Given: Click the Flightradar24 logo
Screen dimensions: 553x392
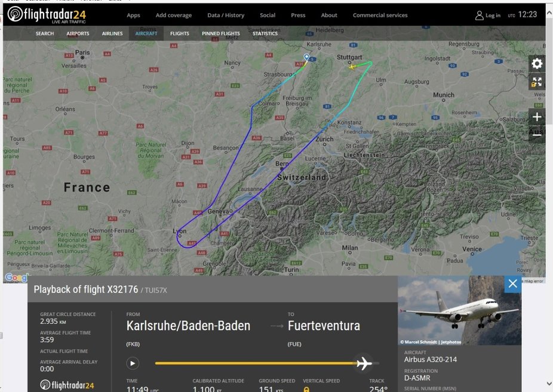Looking at the screenshot, I should point(47,15).
